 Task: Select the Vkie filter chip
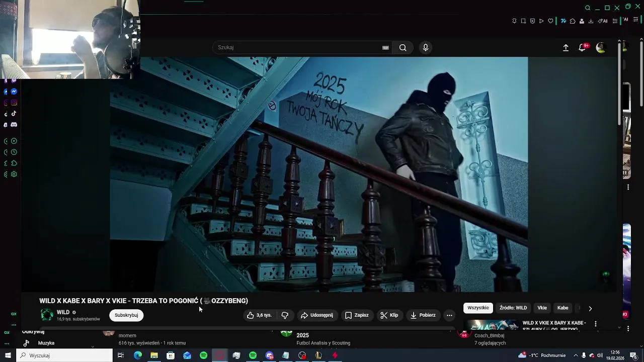tap(542, 308)
